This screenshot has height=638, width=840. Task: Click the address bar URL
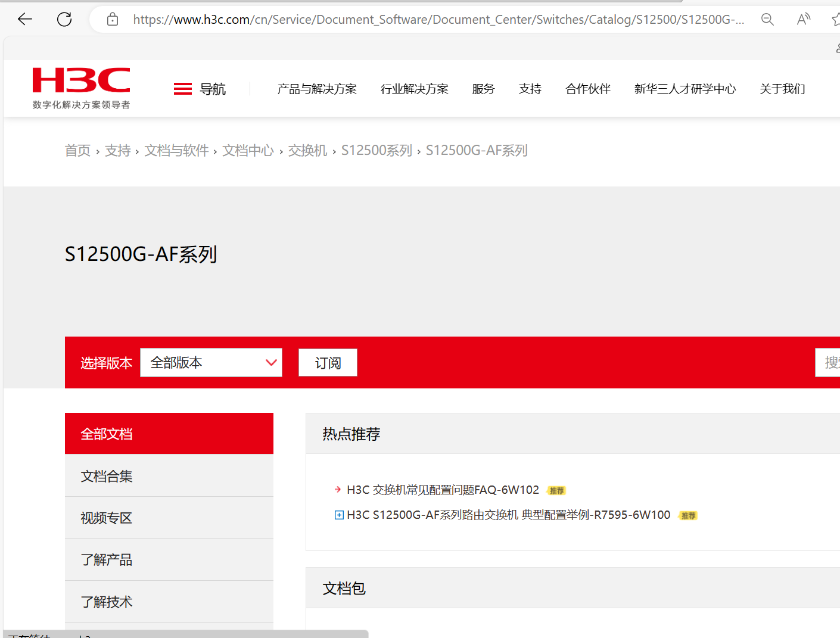click(438, 20)
